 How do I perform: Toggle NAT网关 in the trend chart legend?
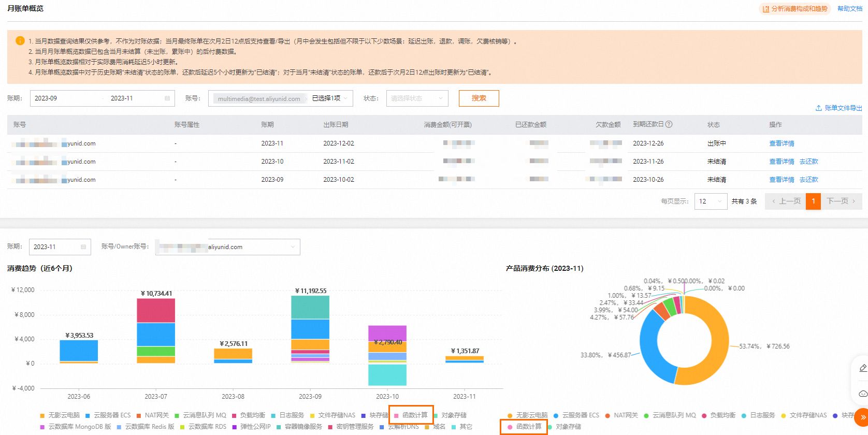pyautogui.click(x=153, y=415)
